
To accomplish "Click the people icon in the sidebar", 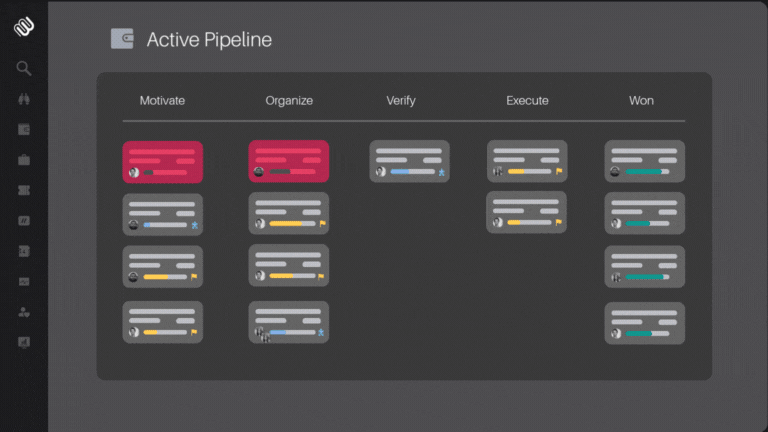I will pyautogui.click(x=24, y=312).
